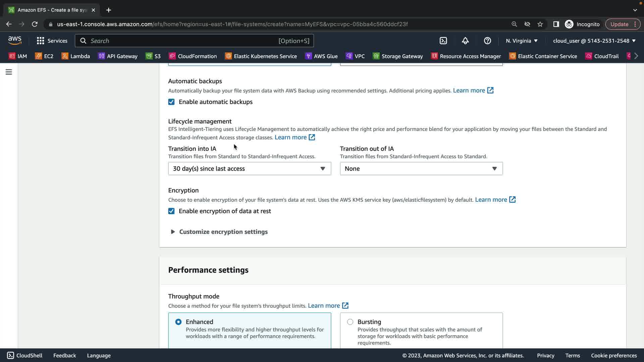Open the Transition into IA dropdown
The height and width of the screenshot is (362, 644).
point(249,169)
